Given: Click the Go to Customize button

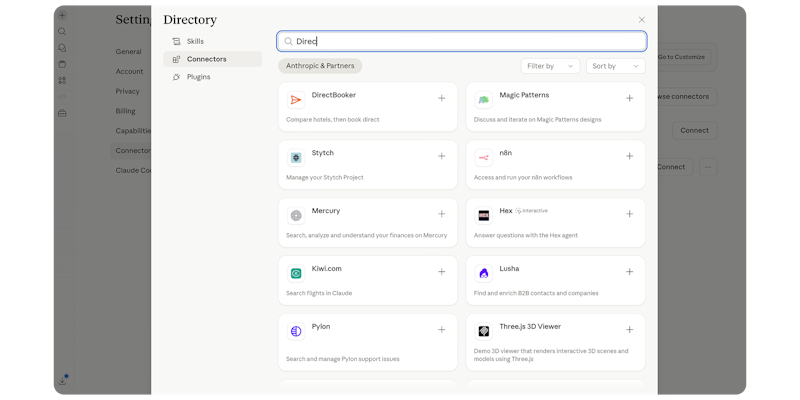Looking at the screenshot, I should (682, 57).
